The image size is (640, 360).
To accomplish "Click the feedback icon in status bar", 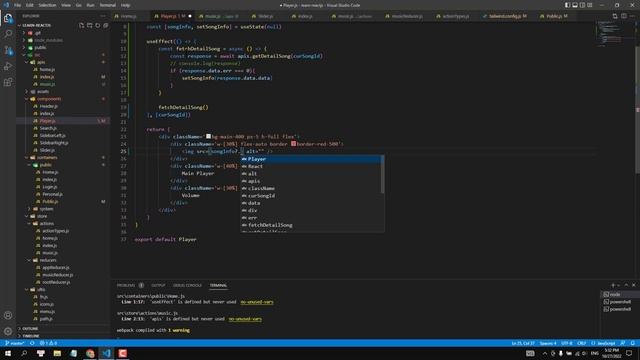I will pos(623,343).
